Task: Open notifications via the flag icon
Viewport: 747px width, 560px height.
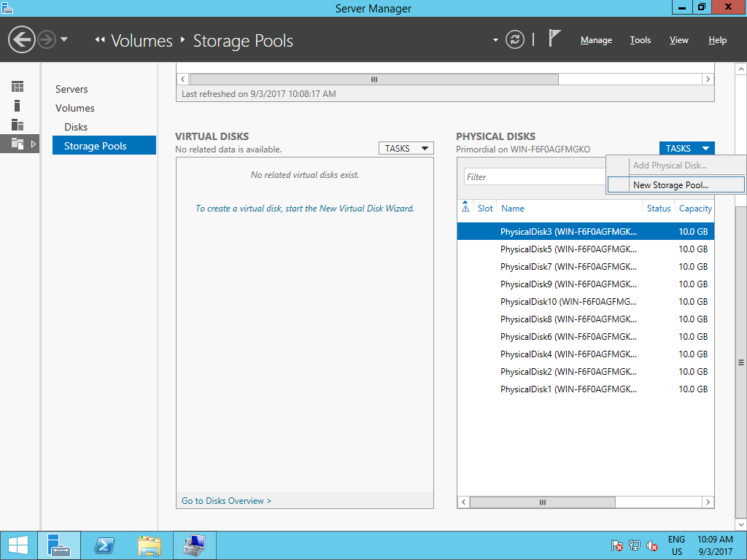Action: click(554, 39)
